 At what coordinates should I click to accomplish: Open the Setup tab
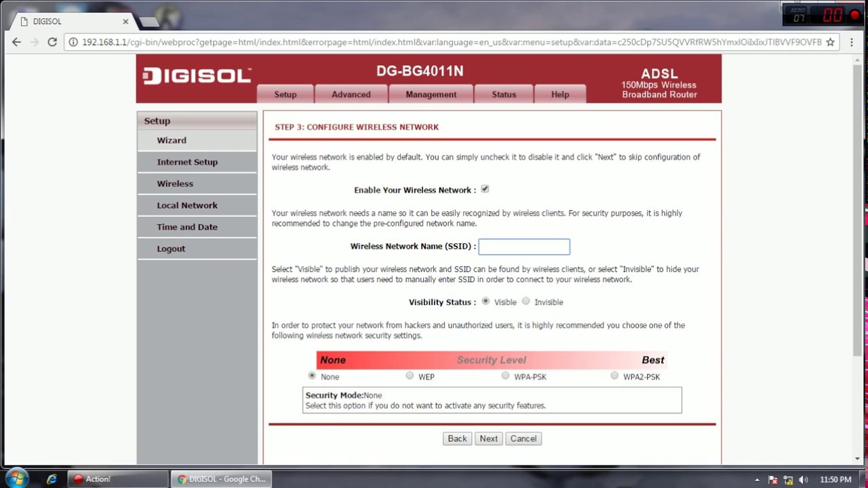click(x=285, y=94)
